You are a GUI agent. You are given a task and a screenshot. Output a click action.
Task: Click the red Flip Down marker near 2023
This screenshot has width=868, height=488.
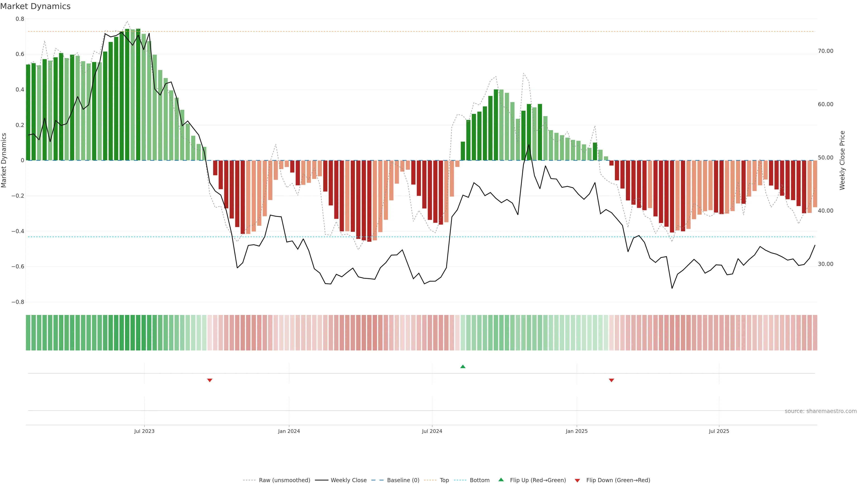coord(210,380)
